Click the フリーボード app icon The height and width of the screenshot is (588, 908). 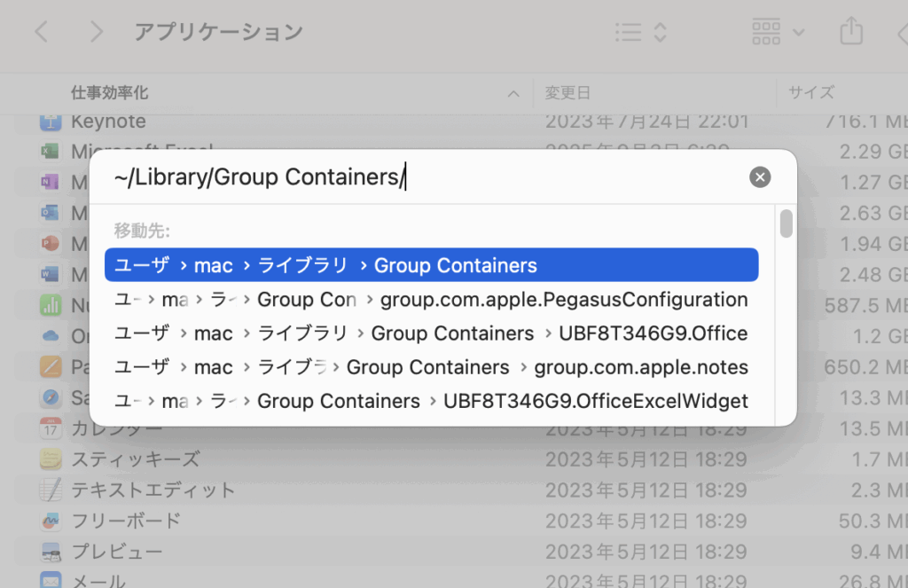point(51,521)
